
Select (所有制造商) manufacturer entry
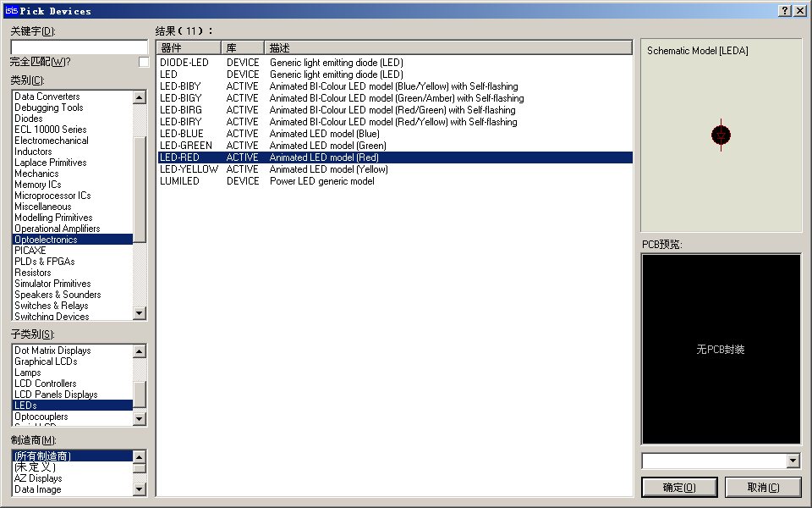click(x=73, y=456)
